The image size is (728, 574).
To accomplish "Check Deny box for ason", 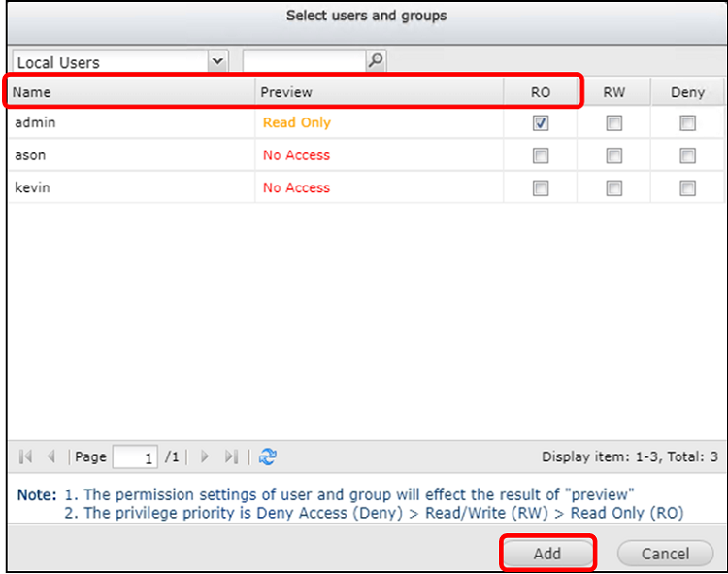I will pos(687,155).
